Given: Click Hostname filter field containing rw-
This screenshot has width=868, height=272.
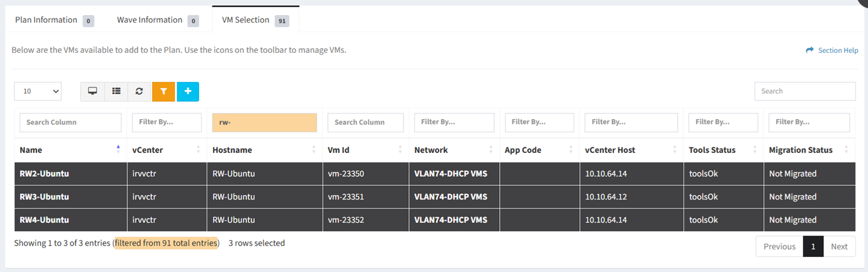Looking at the screenshot, I should point(264,122).
